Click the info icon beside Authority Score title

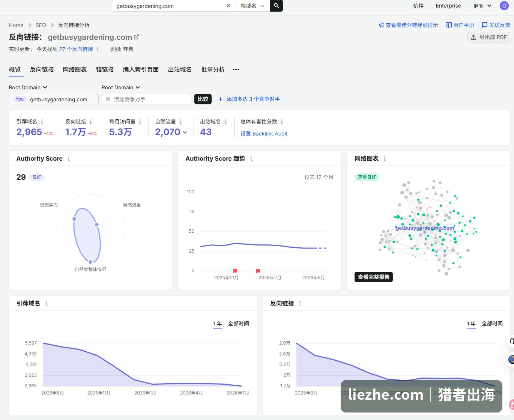click(x=69, y=158)
